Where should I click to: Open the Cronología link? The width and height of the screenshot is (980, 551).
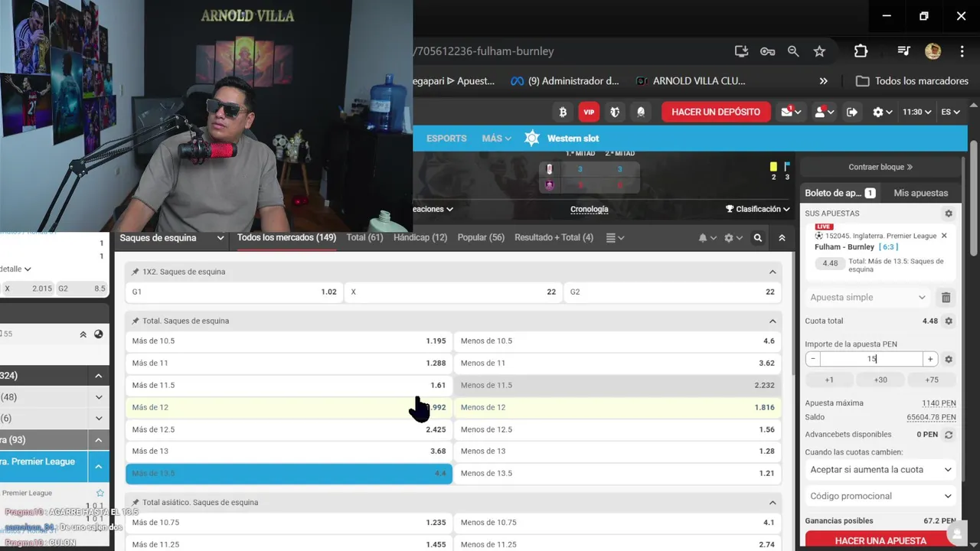point(590,209)
